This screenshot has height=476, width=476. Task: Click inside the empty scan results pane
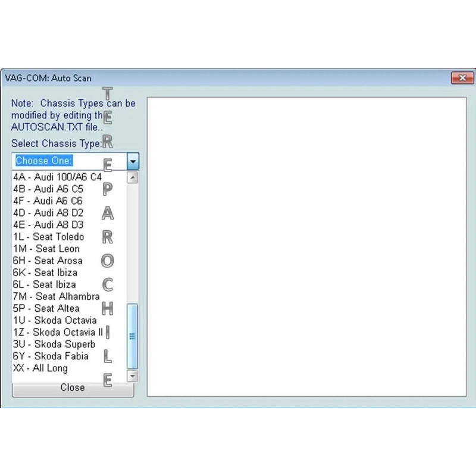[x=306, y=247]
